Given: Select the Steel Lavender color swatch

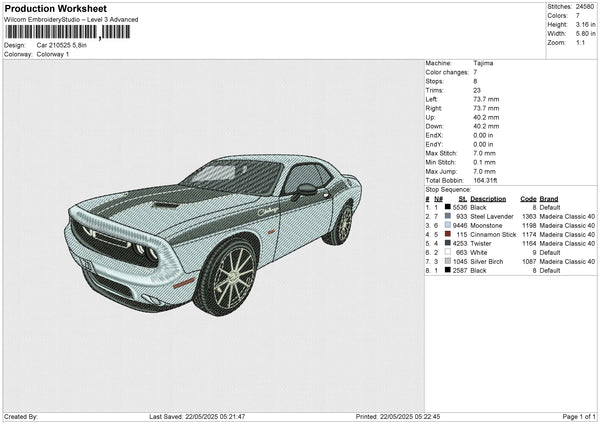Looking at the screenshot, I should 447,216.
